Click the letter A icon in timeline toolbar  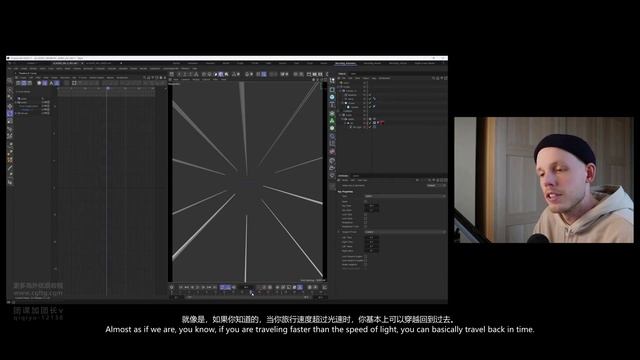(51, 83)
